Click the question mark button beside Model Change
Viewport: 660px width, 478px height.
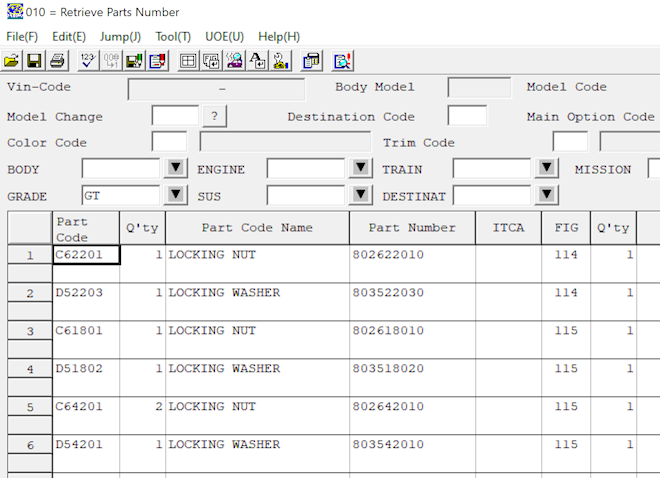coord(214,116)
